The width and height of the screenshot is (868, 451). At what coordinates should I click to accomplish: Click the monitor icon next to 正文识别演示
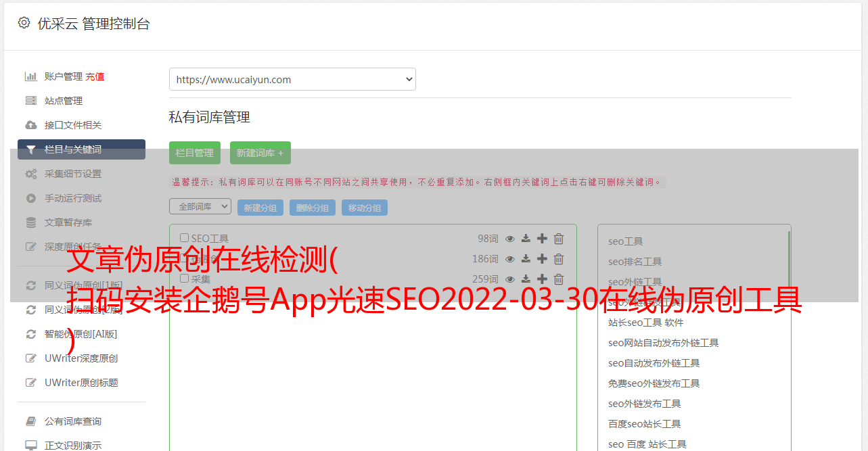point(31,446)
